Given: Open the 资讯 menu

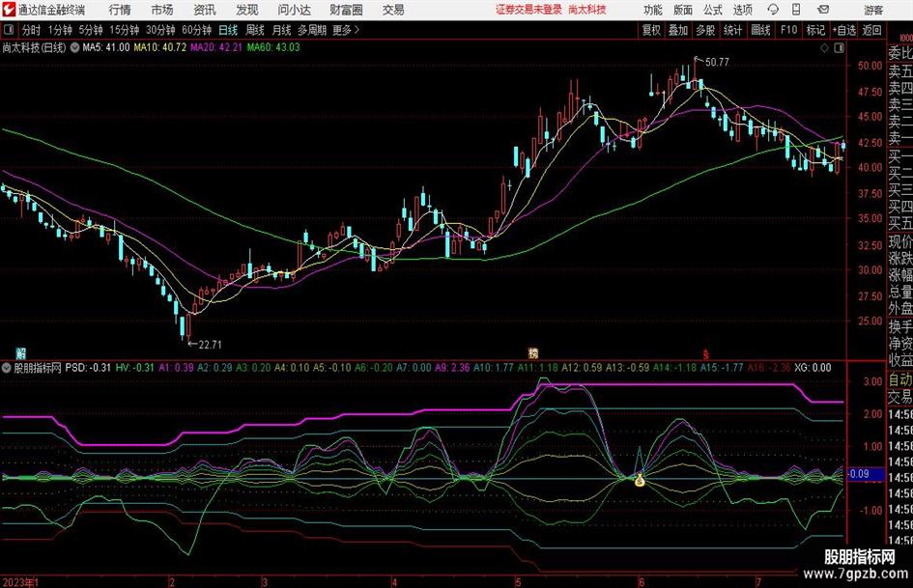Looking at the screenshot, I should coord(205,10).
